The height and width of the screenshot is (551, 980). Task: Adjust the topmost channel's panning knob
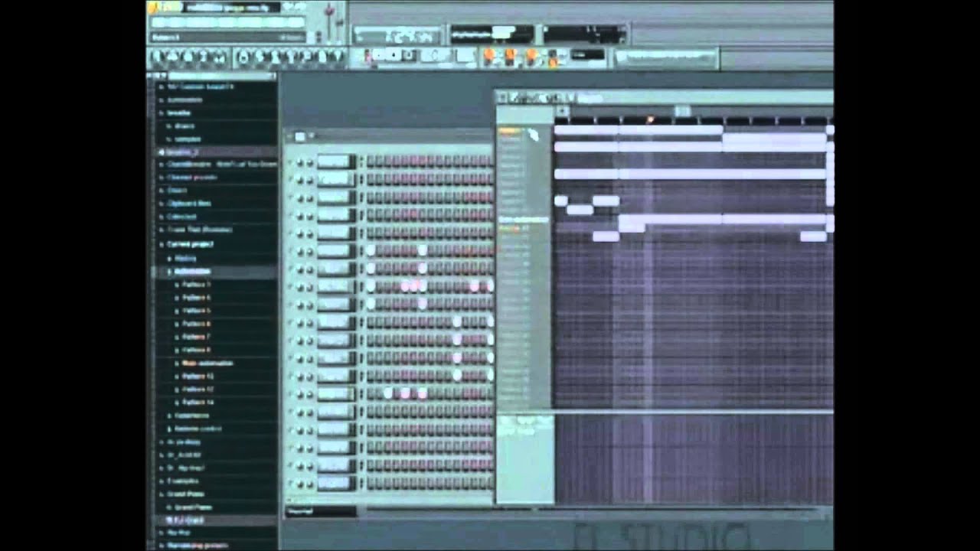[300, 161]
